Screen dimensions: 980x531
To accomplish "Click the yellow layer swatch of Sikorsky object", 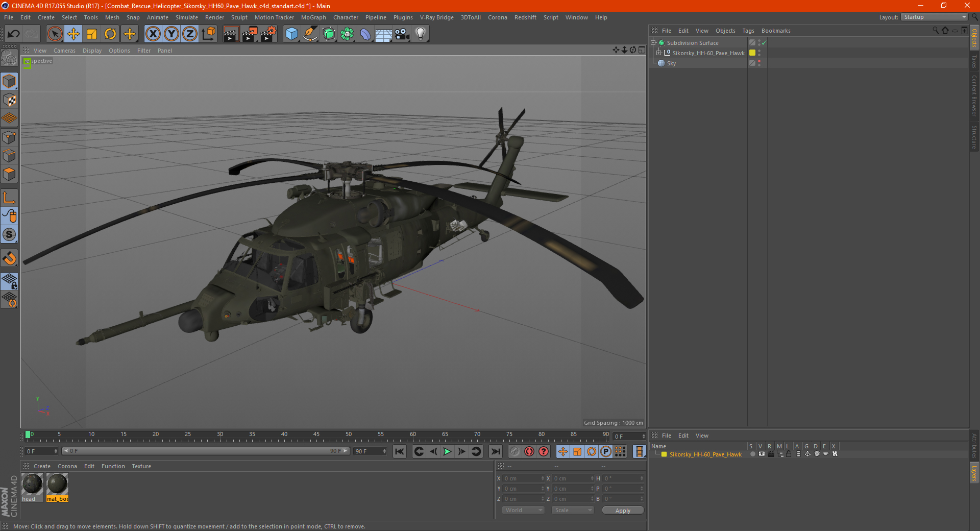I will [x=752, y=53].
